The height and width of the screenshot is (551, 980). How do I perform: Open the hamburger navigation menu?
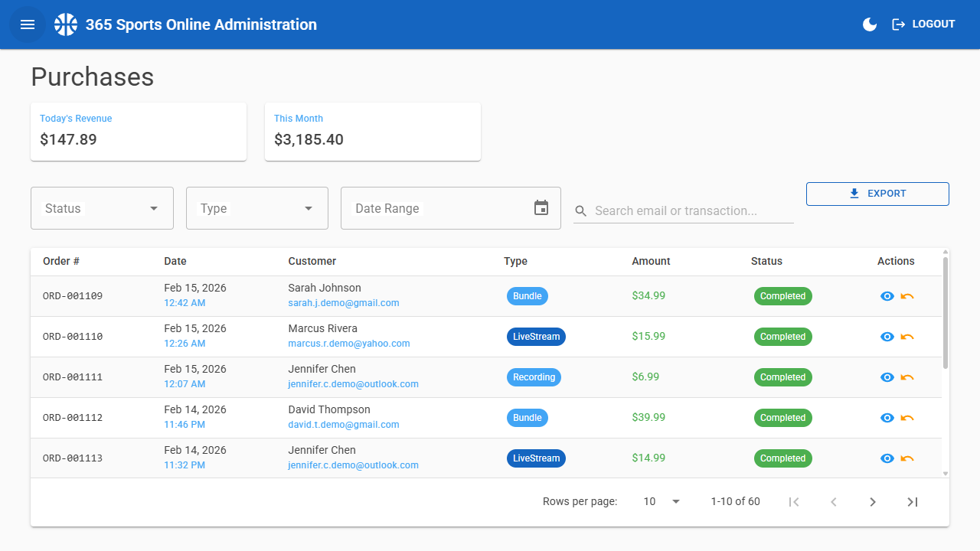[x=28, y=24]
